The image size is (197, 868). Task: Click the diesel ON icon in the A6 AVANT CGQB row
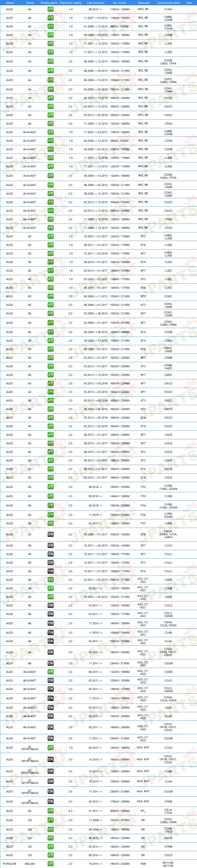[x=50, y=738]
